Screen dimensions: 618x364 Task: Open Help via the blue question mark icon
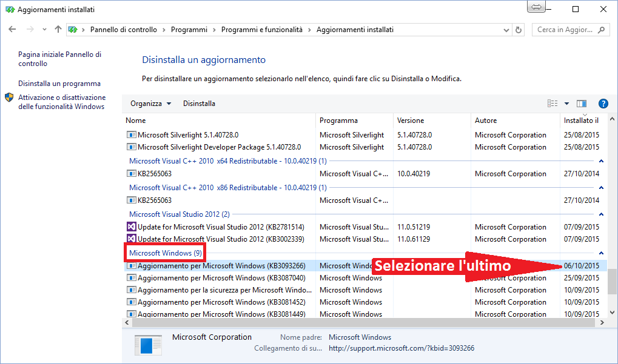(603, 103)
